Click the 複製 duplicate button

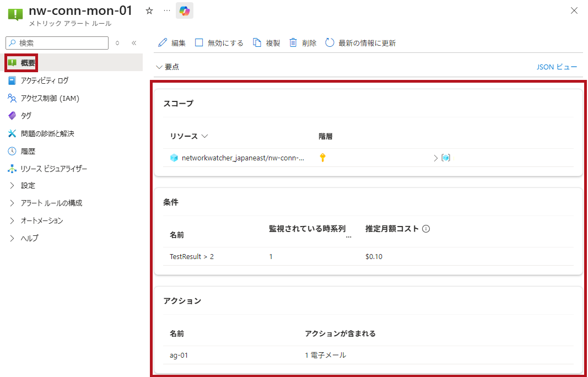click(x=267, y=43)
